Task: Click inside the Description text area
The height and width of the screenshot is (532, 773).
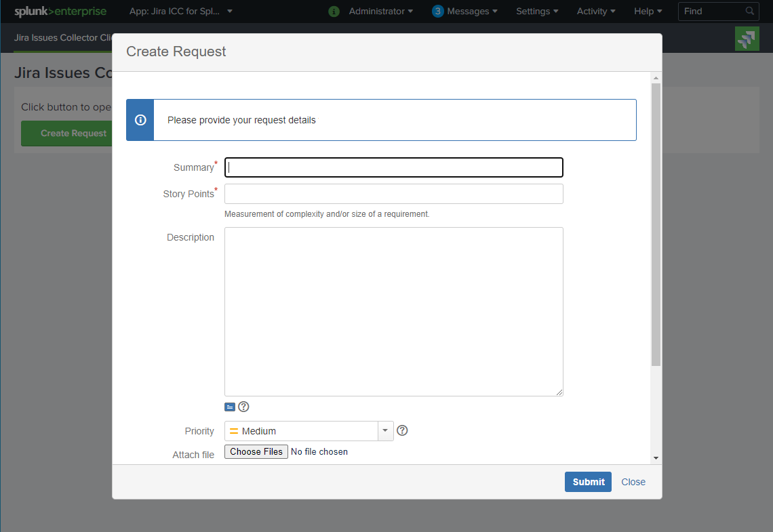Action: (393, 311)
